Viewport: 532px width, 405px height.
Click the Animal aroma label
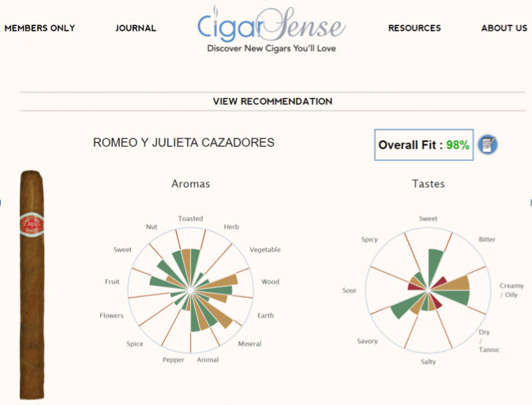(x=208, y=359)
